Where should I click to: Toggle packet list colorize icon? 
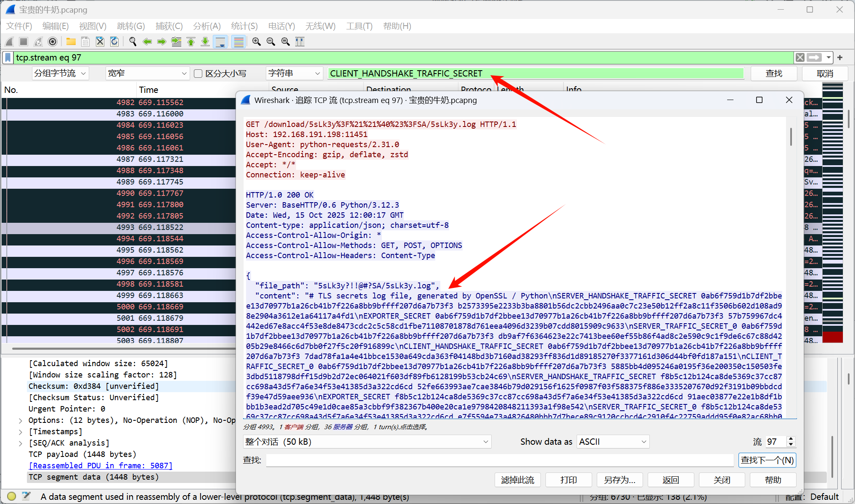238,42
